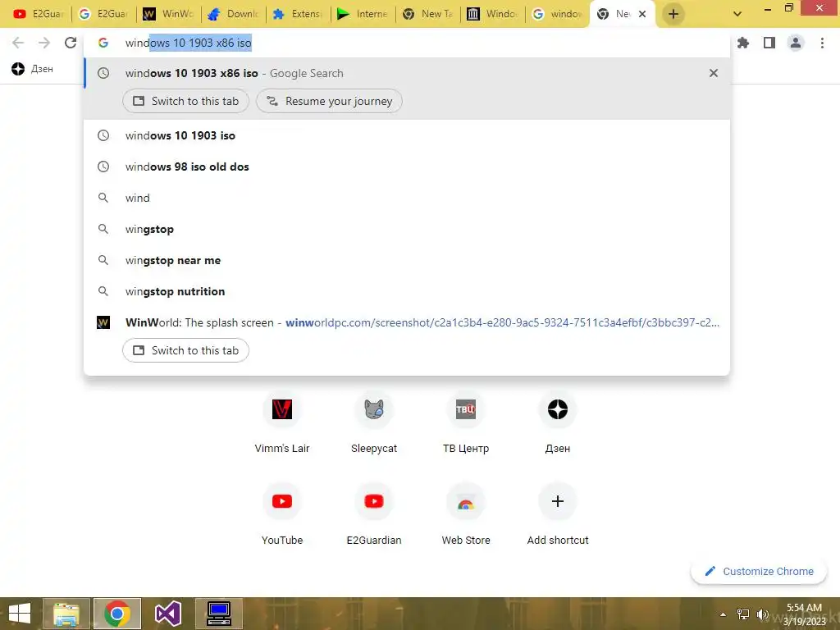The width and height of the screenshot is (840, 630).
Task: Click 'Switch to this tab' under WinWorld
Action: 185,350
